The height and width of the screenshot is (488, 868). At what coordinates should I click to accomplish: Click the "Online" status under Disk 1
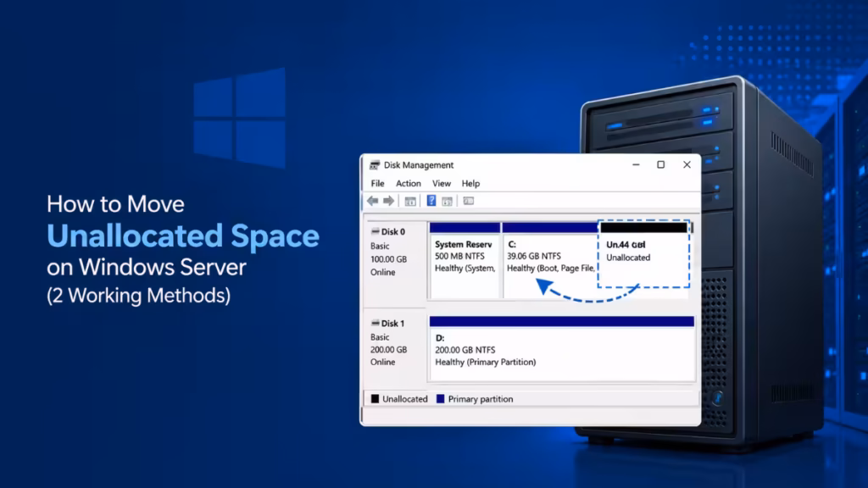pos(382,362)
